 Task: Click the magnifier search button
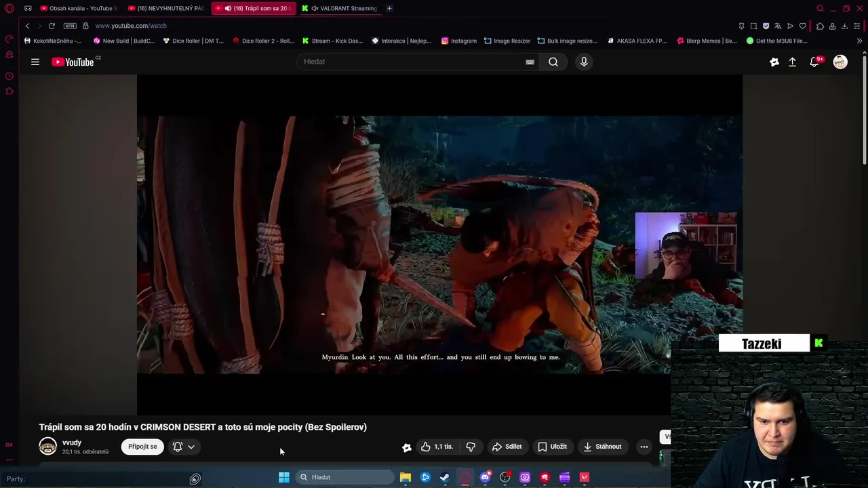553,62
